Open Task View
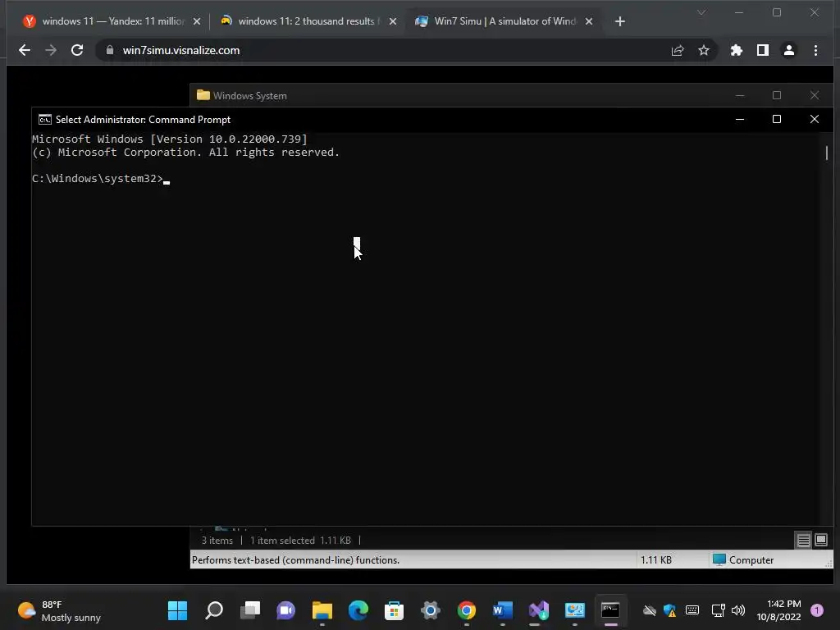Screen dimensions: 840x630 click(x=250, y=610)
